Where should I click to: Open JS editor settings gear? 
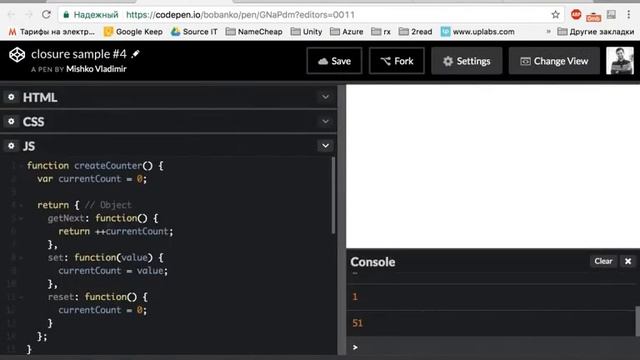[x=11, y=146]
